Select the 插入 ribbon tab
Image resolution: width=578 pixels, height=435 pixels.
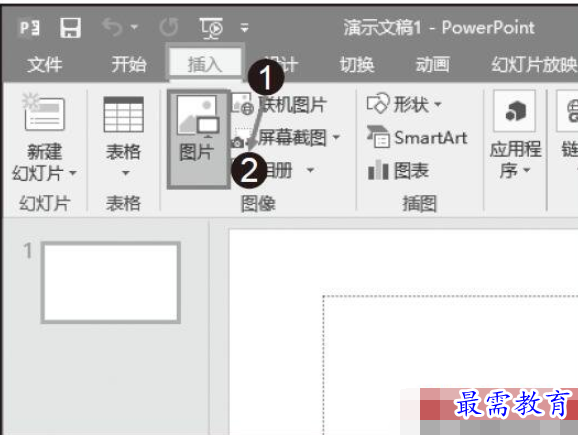pyautogui.click(x=205, y=63)
